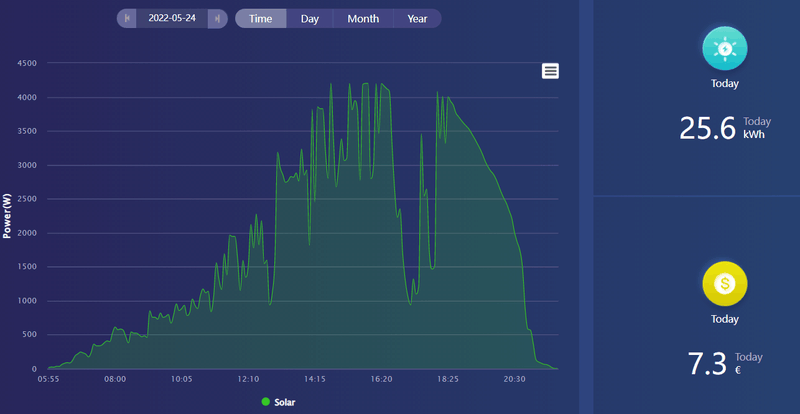Click the 1500 power axis label
The width and height of the screenshot is (800, 414).
pos(27,267)
